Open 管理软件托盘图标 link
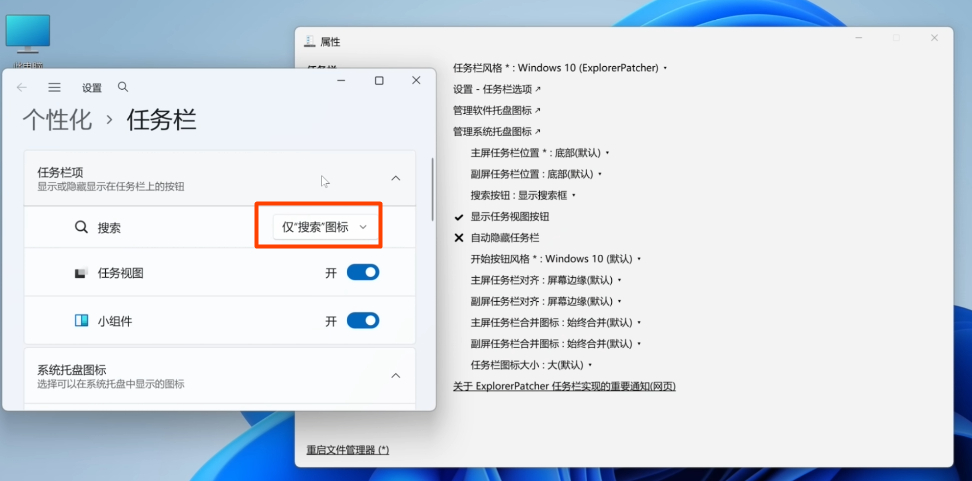This screenshot has height=481, width=972. point(497,110)
